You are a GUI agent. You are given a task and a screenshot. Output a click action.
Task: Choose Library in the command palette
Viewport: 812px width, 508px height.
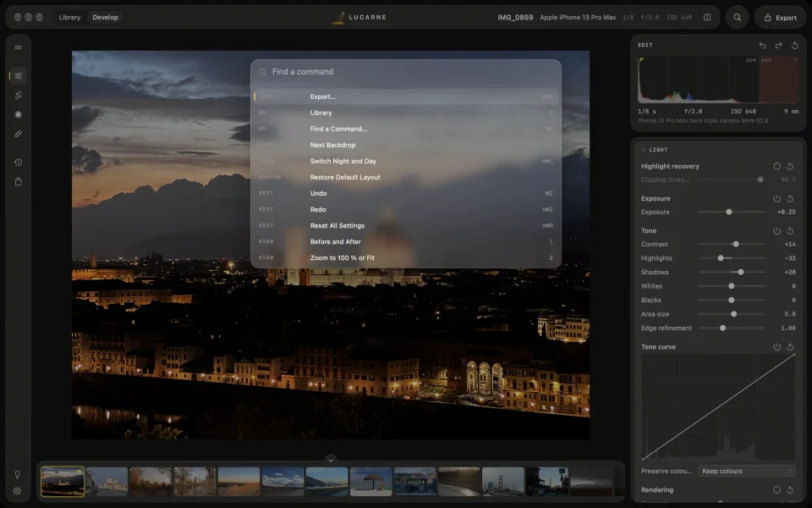[x=405, y=113]
